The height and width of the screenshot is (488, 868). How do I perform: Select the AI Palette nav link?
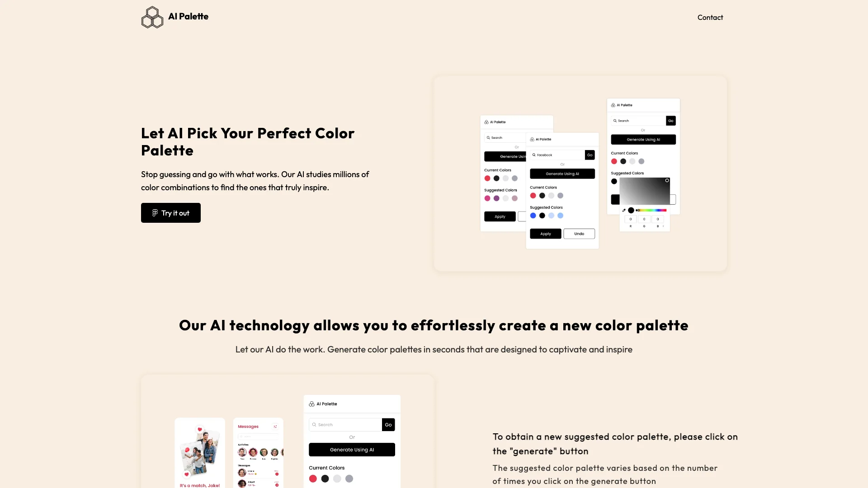pyautogui.click(x=175, y=17)
